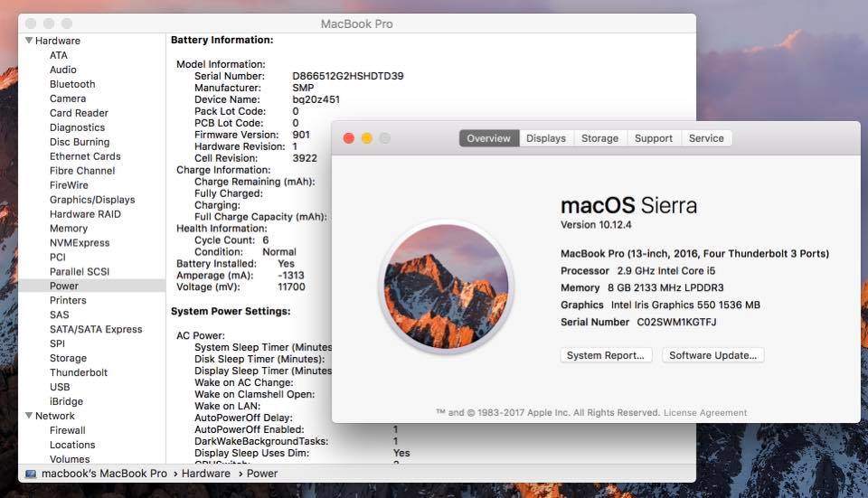The image size is (868, 498).
Task: Click the Battery Information heading
Action: 222,40
